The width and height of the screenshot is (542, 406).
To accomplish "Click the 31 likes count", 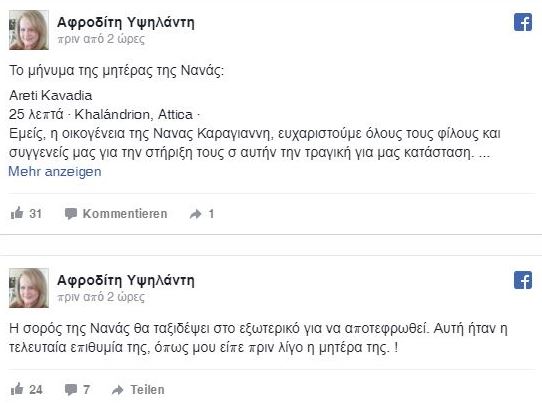I will click(x=36, y=214).
